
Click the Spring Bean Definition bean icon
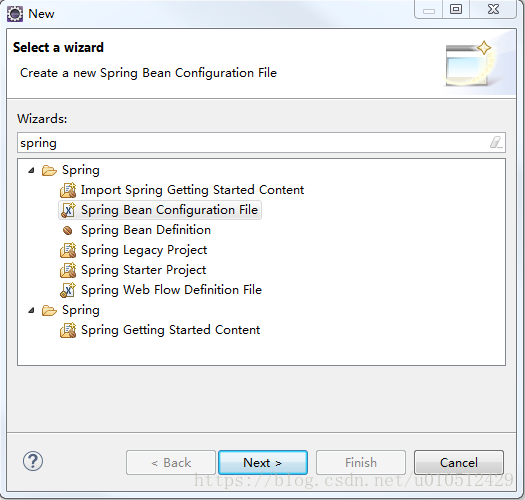coord(68,230)
